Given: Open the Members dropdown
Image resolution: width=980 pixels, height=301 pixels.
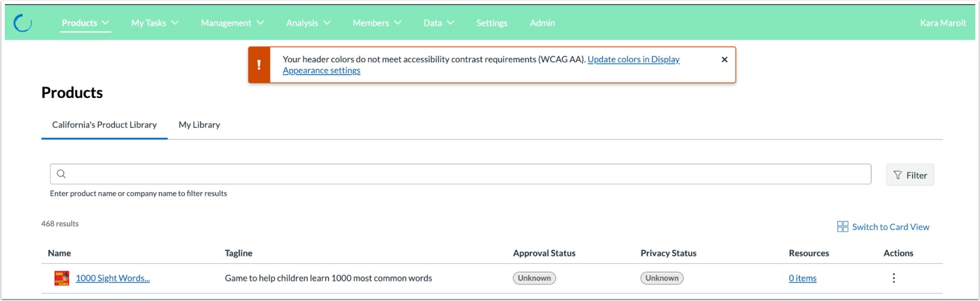Looking at the screenshot, I should click(376, 23).
